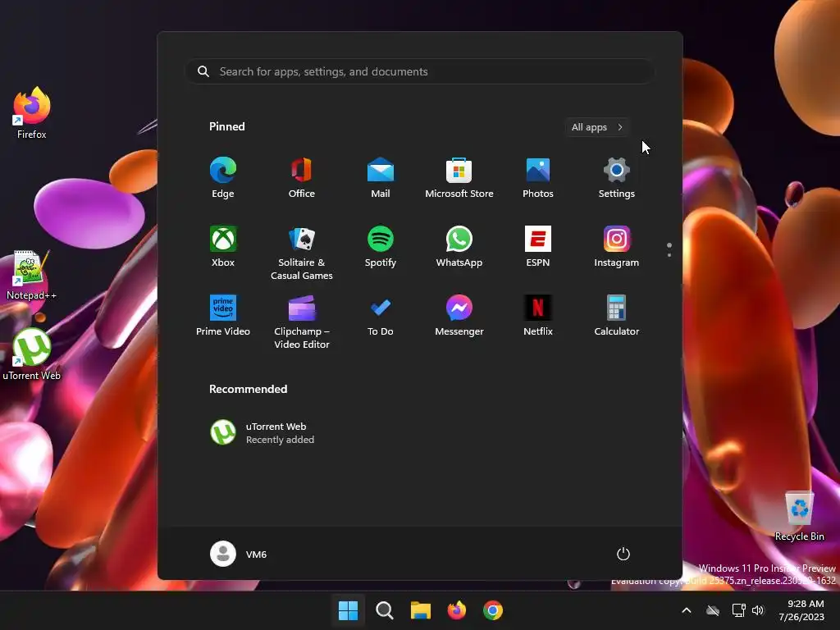This screenshot has height=630, width=840.
Task: Go to next pinned apps page dot
Action: 669,255
